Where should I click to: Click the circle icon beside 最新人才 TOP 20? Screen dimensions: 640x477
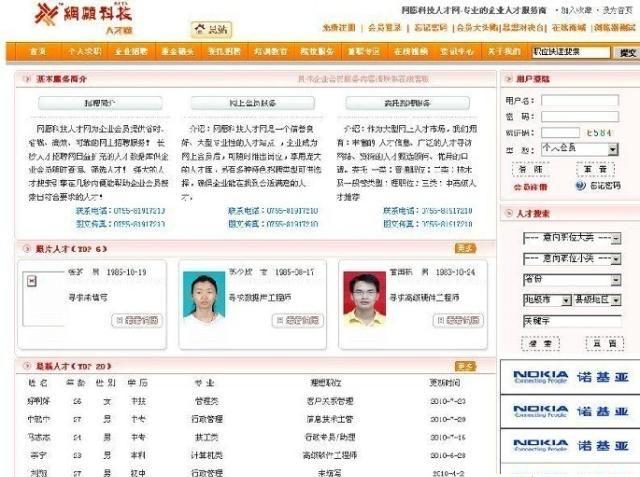[27, 366]
